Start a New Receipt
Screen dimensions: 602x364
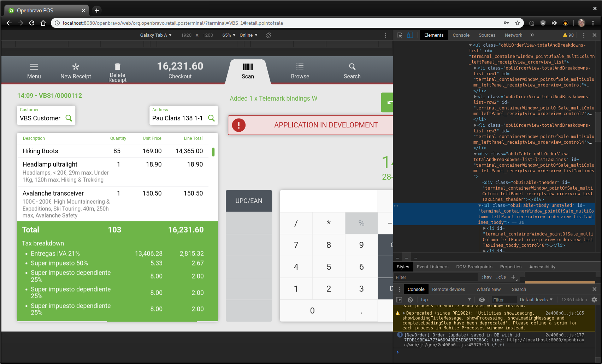[76, 71]
